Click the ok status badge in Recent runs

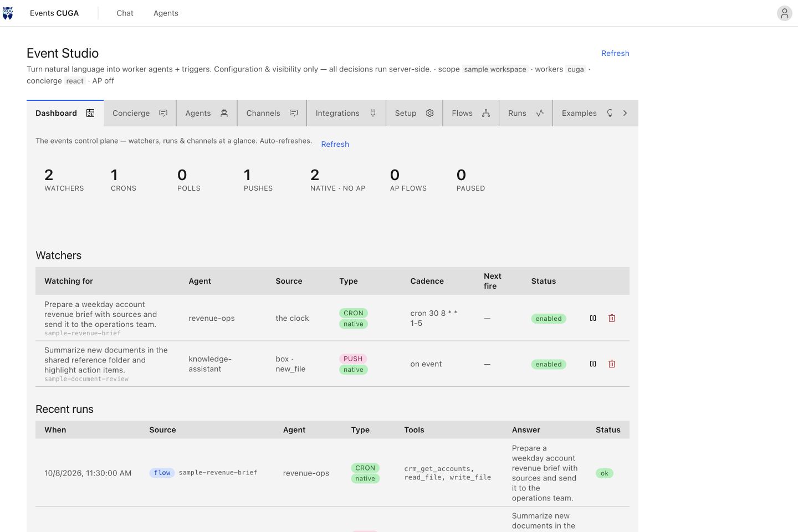[605, 473]
